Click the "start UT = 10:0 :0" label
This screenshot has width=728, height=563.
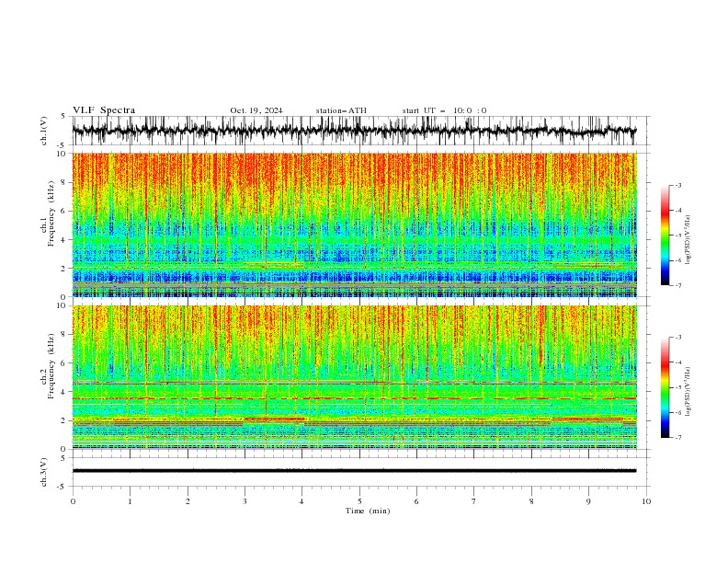[444, 110]
